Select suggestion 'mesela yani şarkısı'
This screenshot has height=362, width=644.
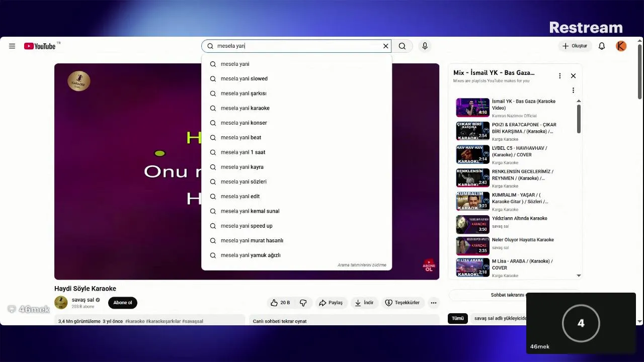[296, 94]
